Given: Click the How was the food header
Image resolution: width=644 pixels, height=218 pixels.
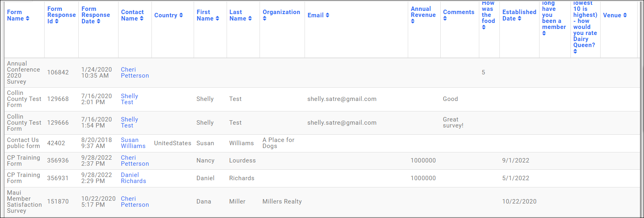Looking at the screenshot, I should 488,12.
